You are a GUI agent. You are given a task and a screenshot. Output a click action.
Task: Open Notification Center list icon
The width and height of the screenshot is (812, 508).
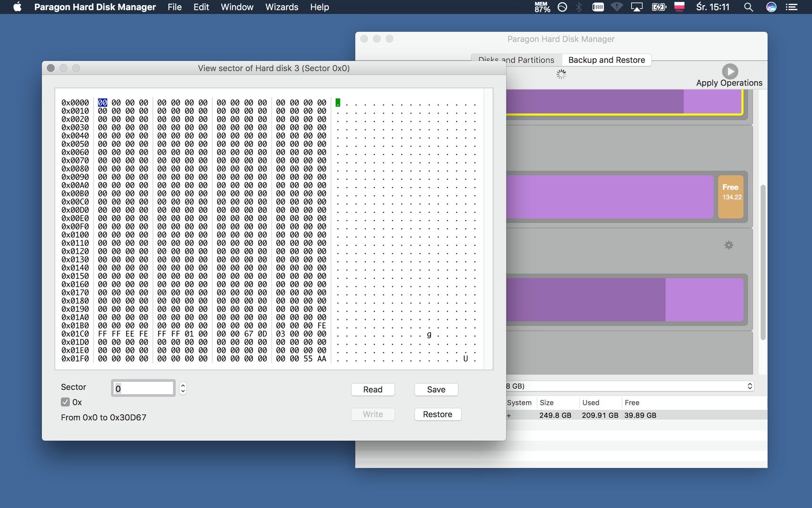click(792, 7)
